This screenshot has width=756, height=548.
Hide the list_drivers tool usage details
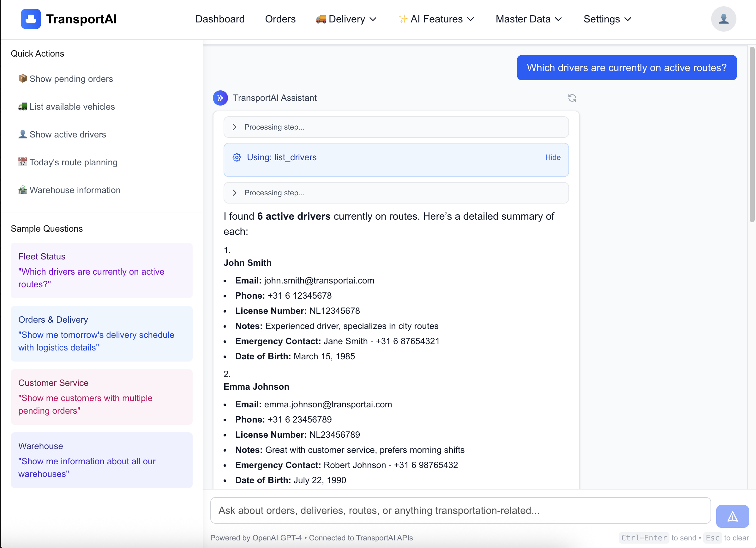tap(553, 157)
